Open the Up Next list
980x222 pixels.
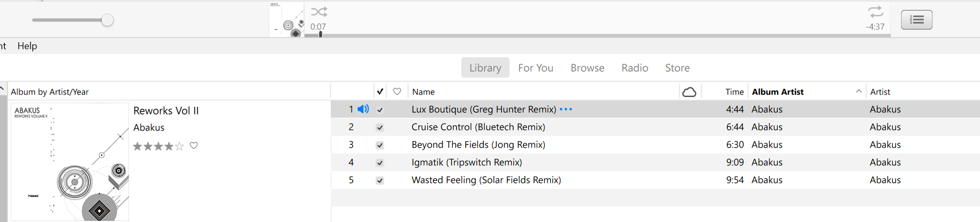pyautogui.click(x=916, y=20)
